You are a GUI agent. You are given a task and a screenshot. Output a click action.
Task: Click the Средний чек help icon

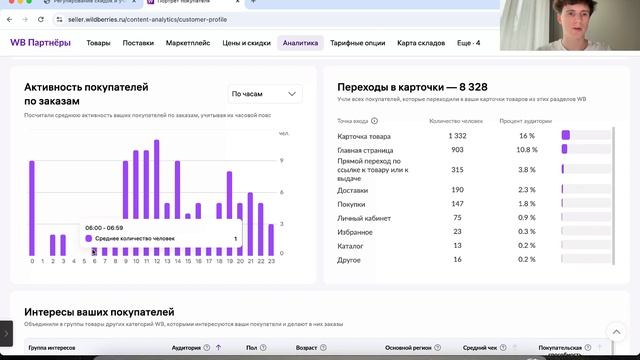click(503, 347)
